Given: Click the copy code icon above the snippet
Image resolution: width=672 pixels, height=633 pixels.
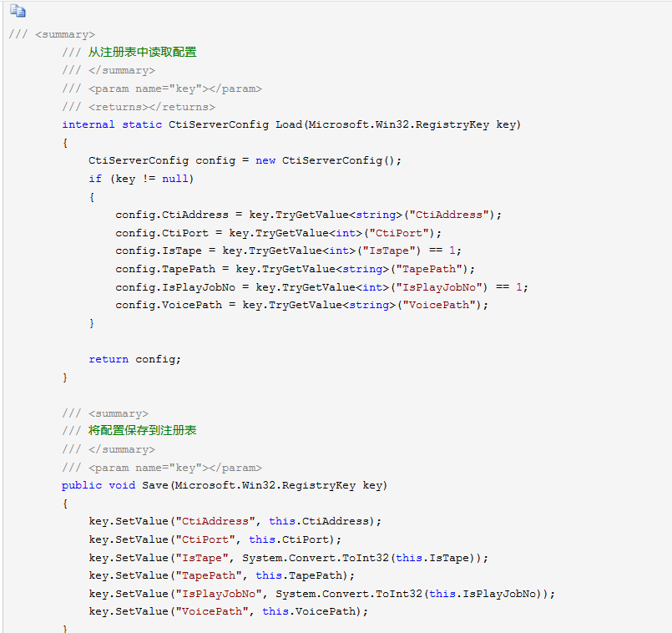Looking at the screenshot, I should pos(18,11).
